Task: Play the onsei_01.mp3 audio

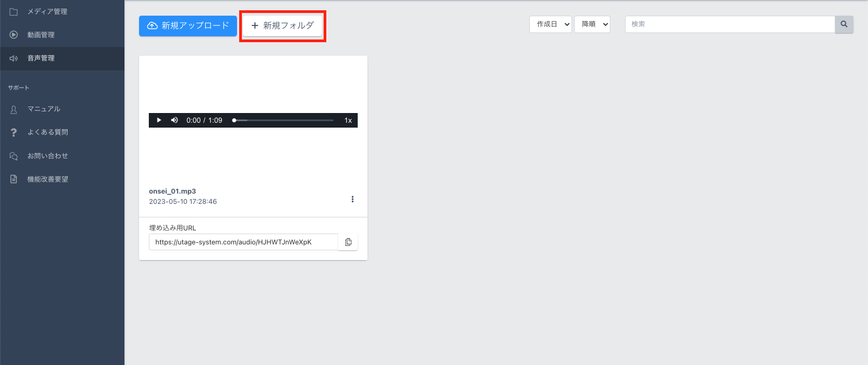Action: [159, 120]
